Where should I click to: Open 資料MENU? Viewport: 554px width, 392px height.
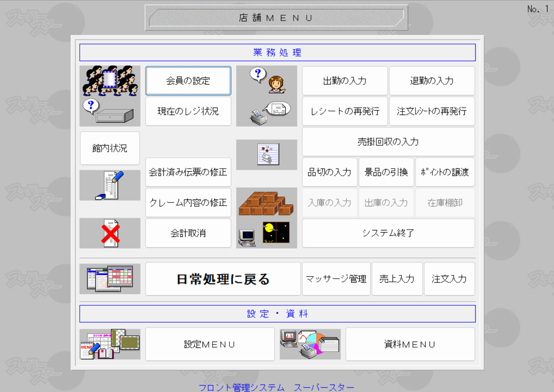(410, 344)
